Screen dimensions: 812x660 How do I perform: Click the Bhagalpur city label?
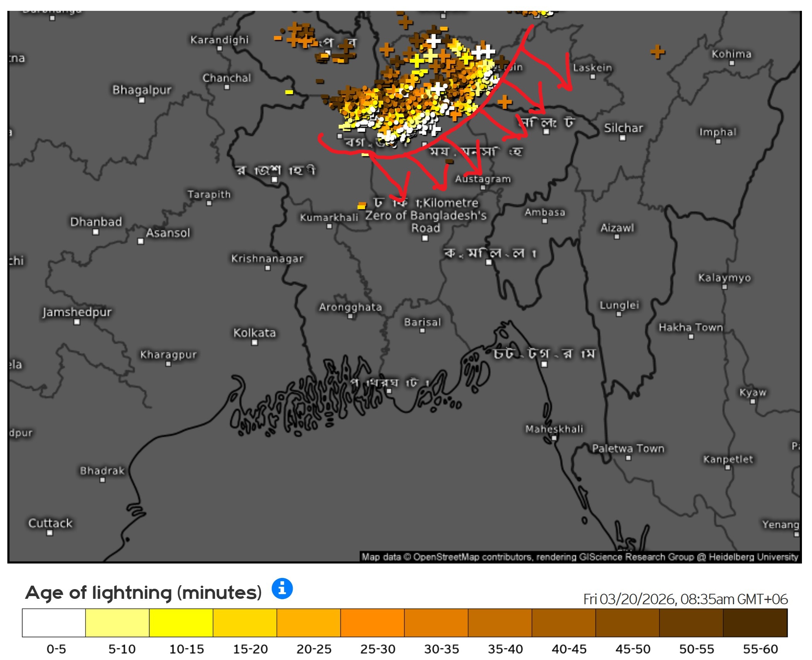pos(142,90)
